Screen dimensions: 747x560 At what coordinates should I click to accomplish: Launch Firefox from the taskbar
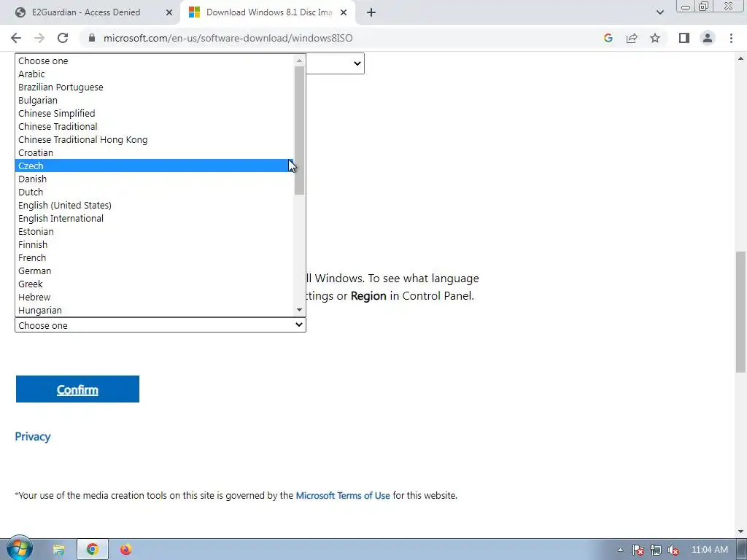pos(125,550)
